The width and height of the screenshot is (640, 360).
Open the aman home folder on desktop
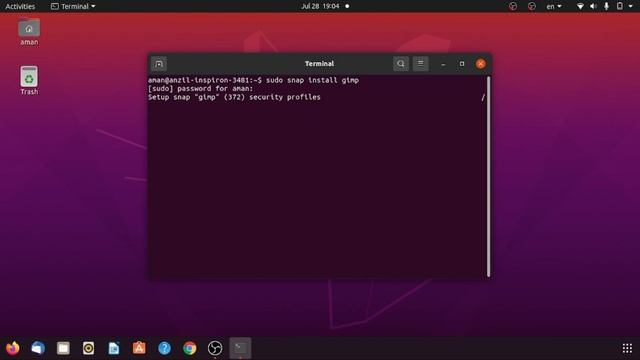(x=29, y=32)
